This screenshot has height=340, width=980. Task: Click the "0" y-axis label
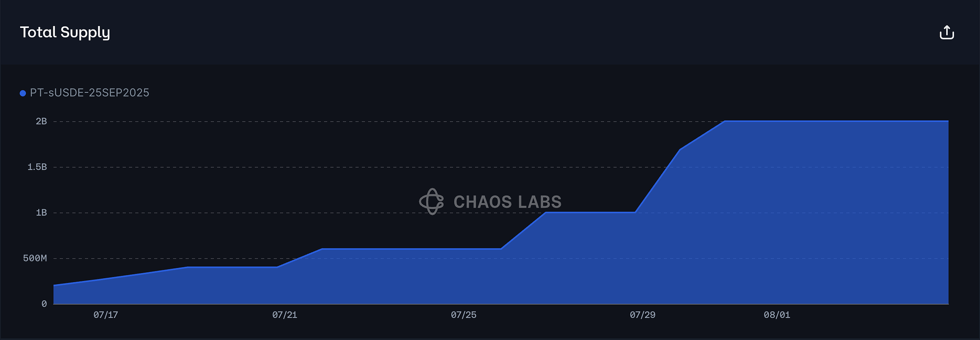pos(44,304)
